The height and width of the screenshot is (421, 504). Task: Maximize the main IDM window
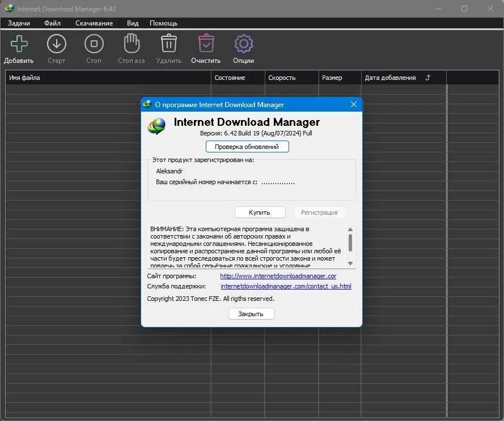click(x=464, y=8)
